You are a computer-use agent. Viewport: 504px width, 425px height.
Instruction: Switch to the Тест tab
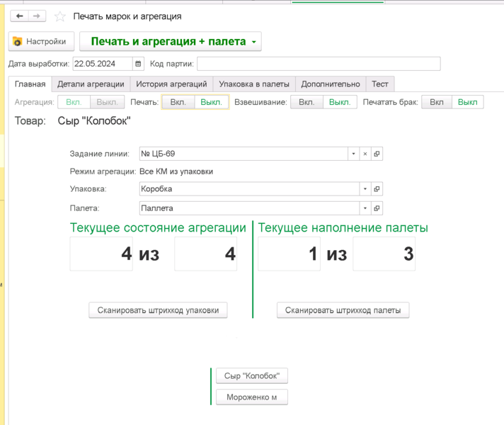pos(380,84)
